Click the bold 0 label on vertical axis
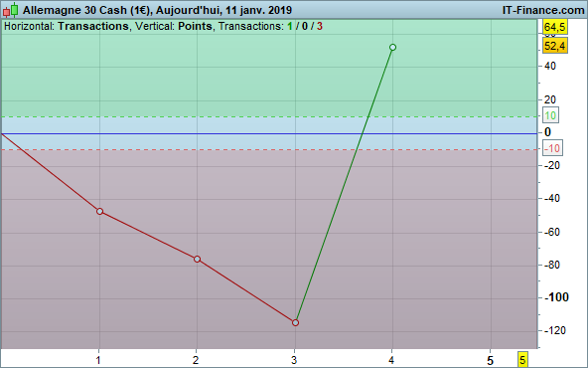588x368 pixels. click(548, 132)
